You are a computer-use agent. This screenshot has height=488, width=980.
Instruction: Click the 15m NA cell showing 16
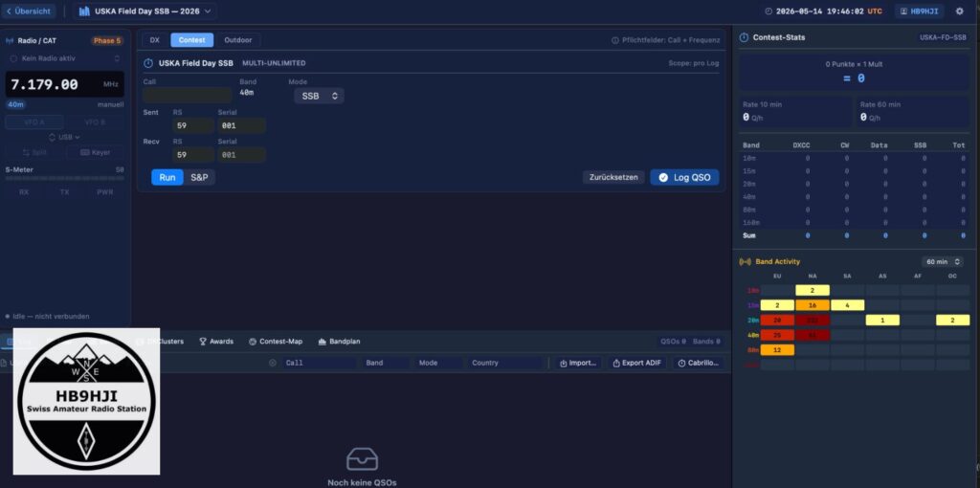pos(812,305)
